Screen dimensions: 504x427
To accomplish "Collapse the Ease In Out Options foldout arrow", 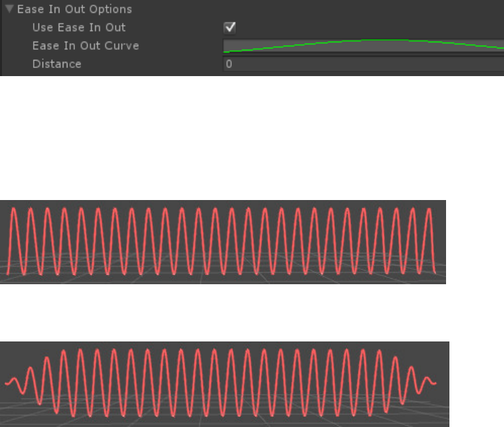I will 9,10.
